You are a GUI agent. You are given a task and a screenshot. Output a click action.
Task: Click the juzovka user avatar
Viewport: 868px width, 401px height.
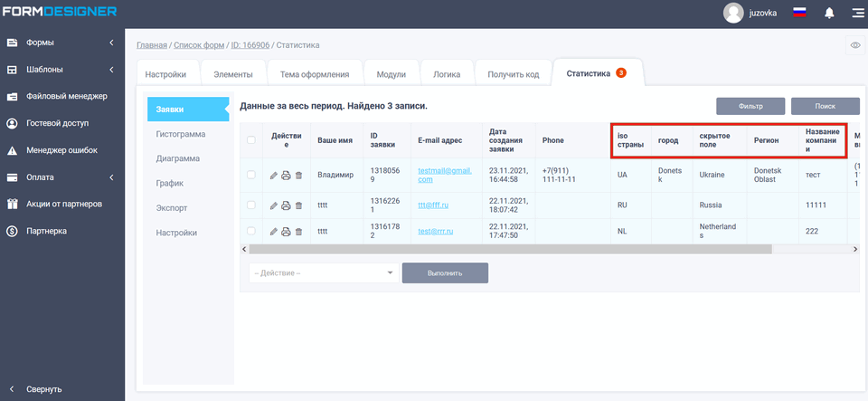tap(733, 13)
